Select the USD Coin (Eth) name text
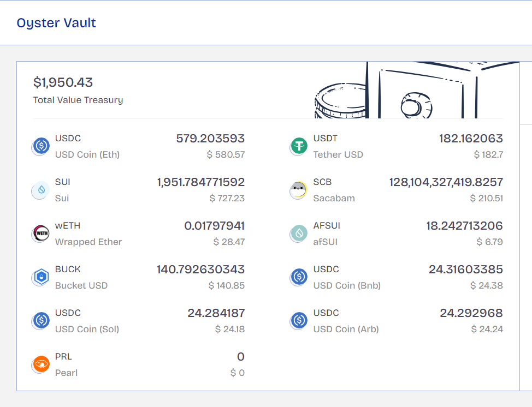Image resolution: width=532 pixels, height=407 pixels. coord(87,154)
